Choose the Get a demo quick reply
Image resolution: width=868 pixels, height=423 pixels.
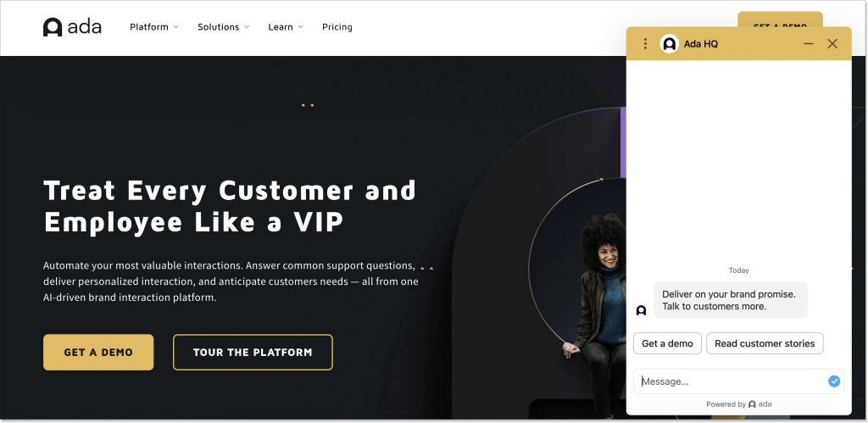coord(667,343)
